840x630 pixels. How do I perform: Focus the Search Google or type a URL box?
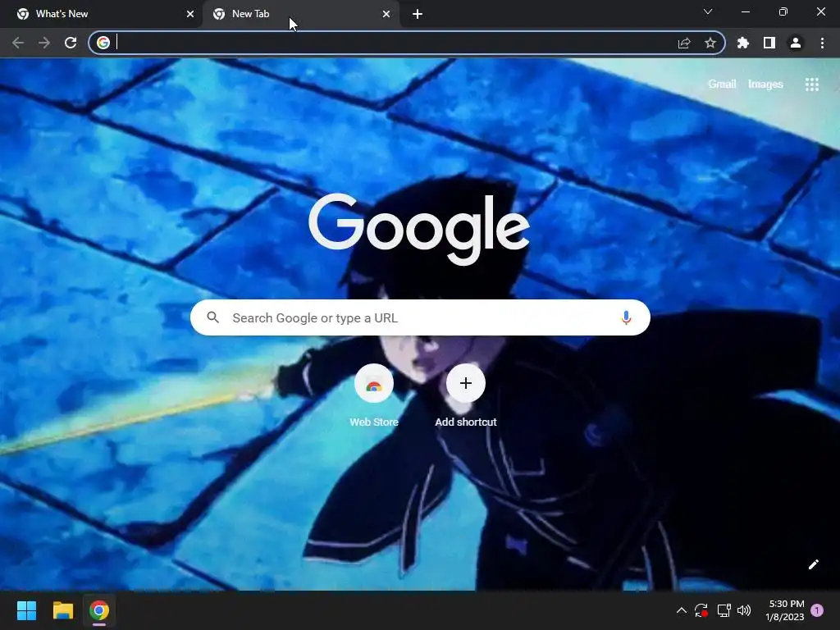tap(420, 317)
